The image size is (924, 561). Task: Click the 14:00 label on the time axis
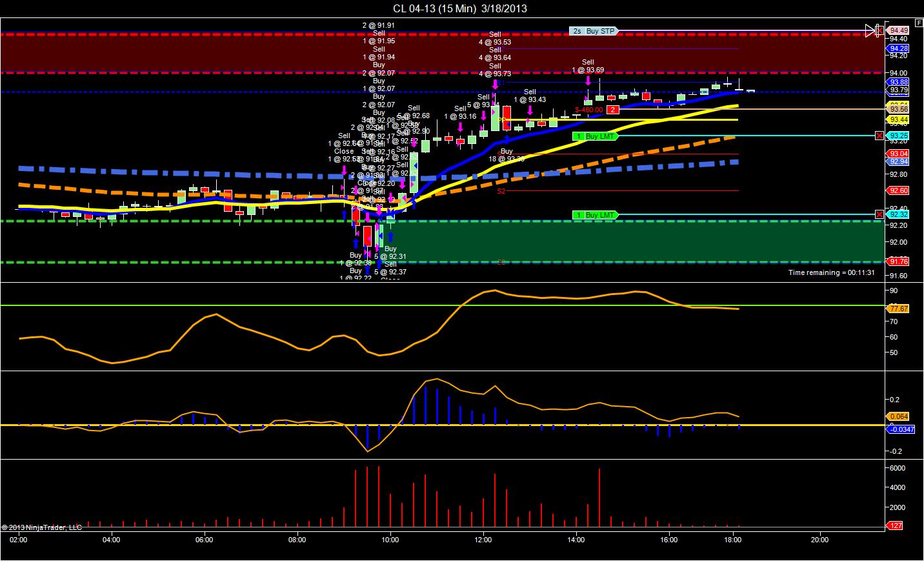(576, 539)
